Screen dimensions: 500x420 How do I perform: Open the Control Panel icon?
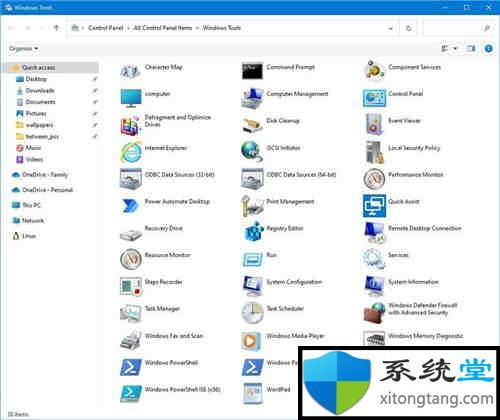coord(374,98)
